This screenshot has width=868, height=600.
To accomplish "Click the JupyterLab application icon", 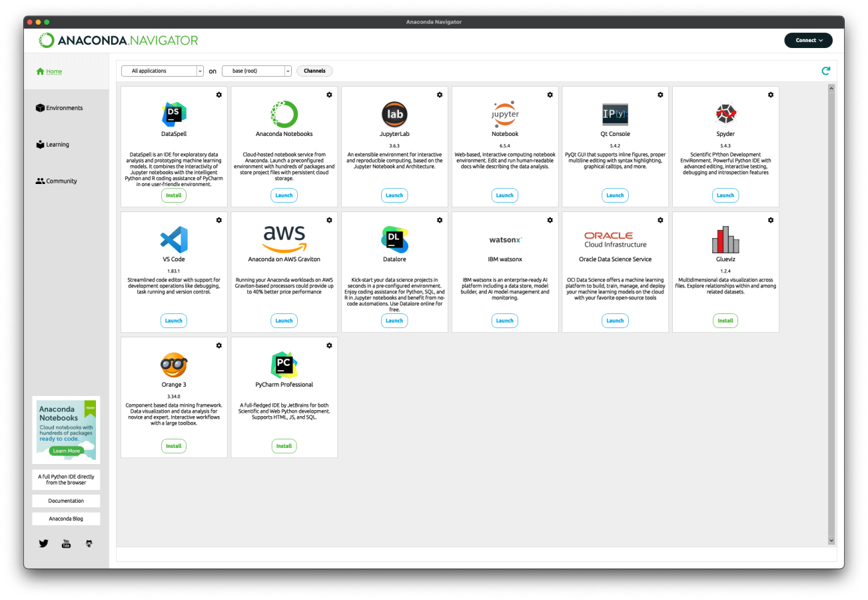I will point(394,114).
